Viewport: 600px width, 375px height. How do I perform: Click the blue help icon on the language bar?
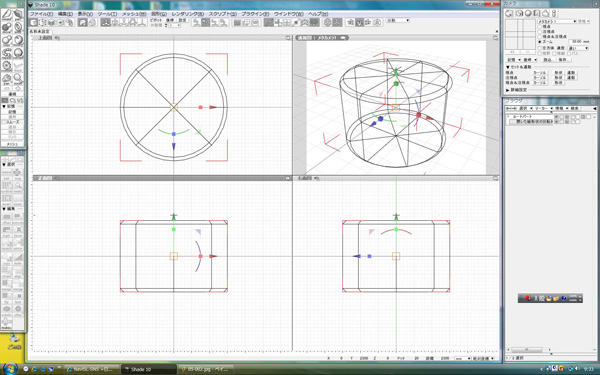coord(564,298)
